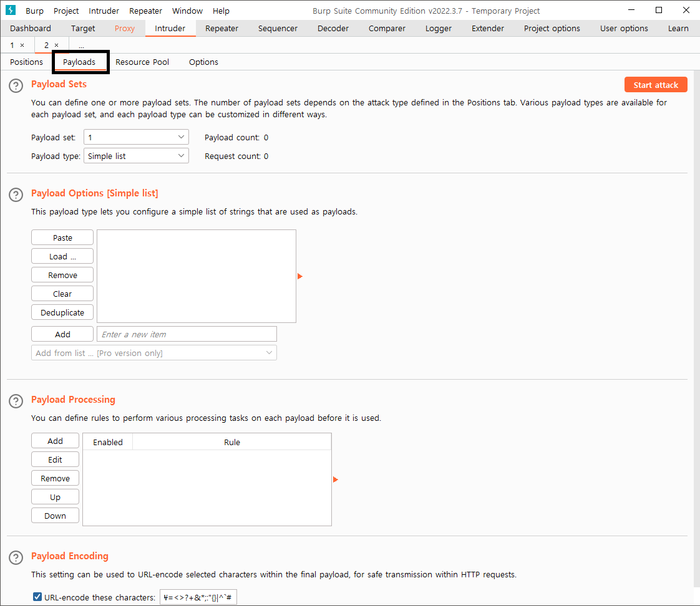Click Remove in Payload Processing

tap(56, 478)
